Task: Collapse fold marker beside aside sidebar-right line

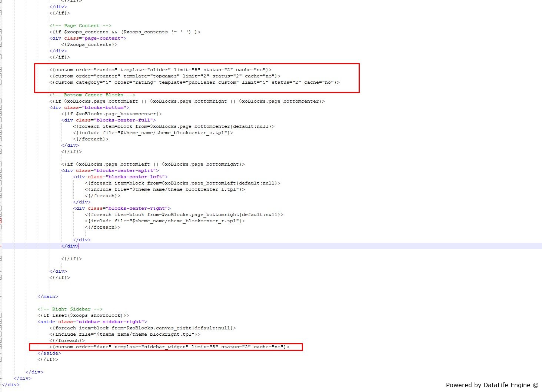Action: [1, 322]
